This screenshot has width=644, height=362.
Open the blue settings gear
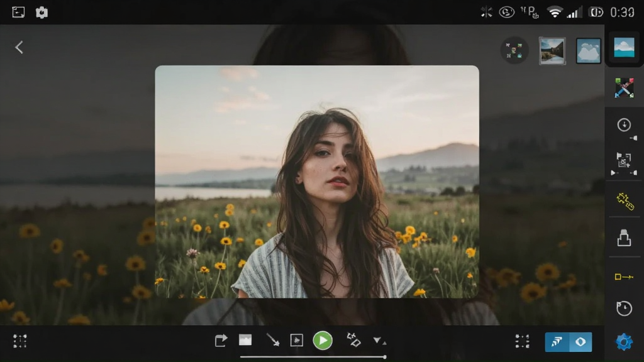click(x=624, y=341)
